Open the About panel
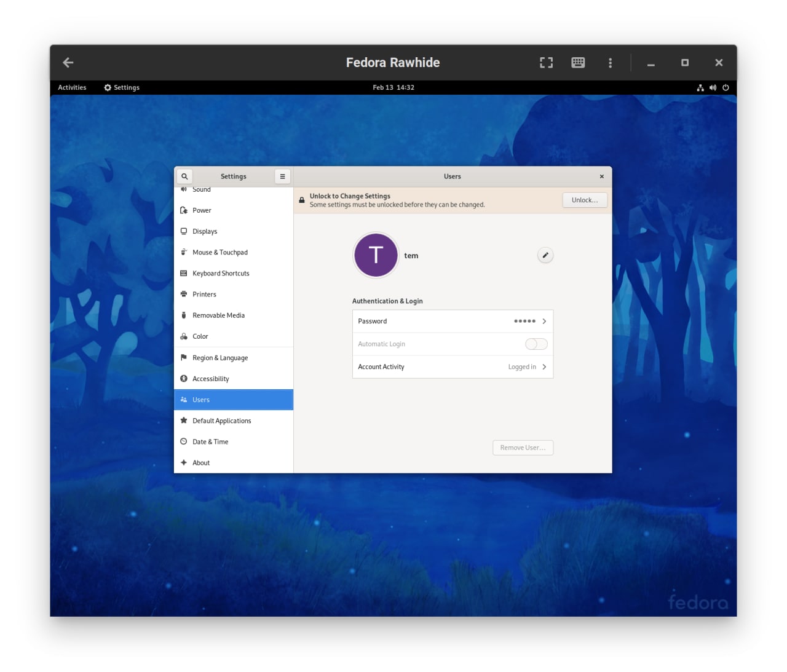Viewport: 787px width, 672px height. click(x=234, y=462)
